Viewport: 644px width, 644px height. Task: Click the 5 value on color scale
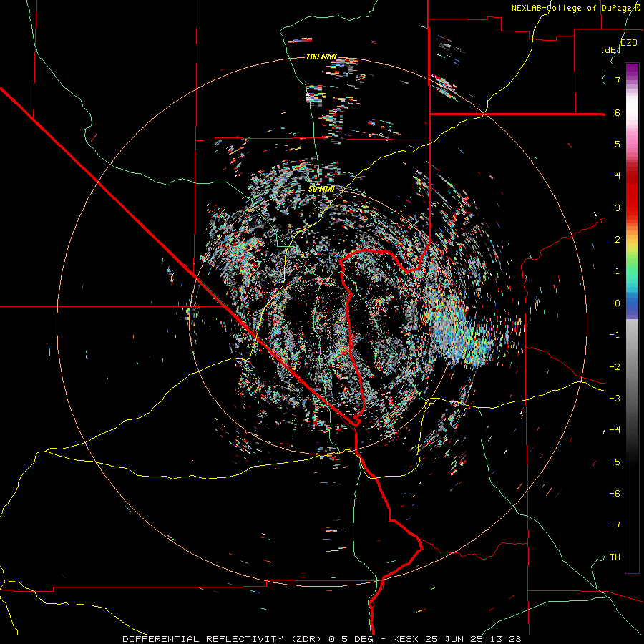618,144
